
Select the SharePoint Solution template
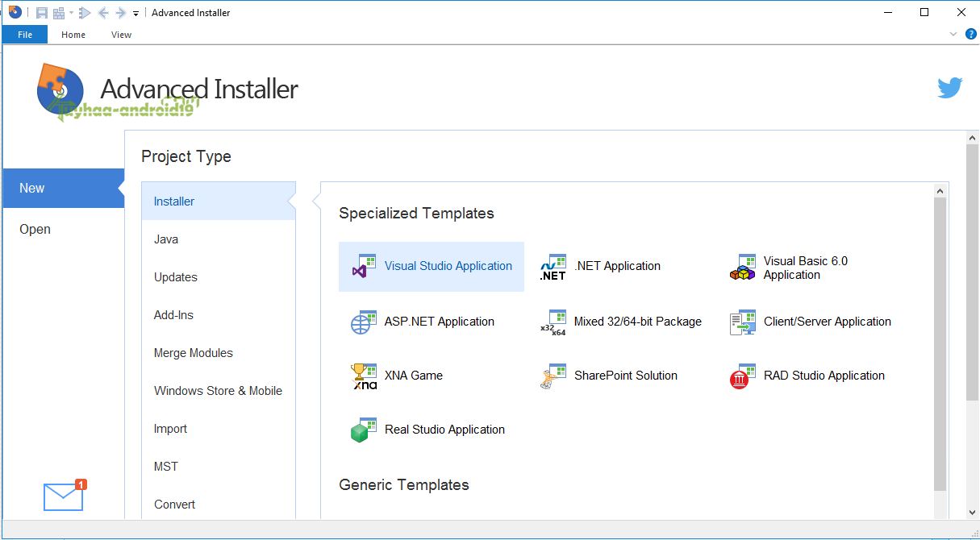(625, 376)
